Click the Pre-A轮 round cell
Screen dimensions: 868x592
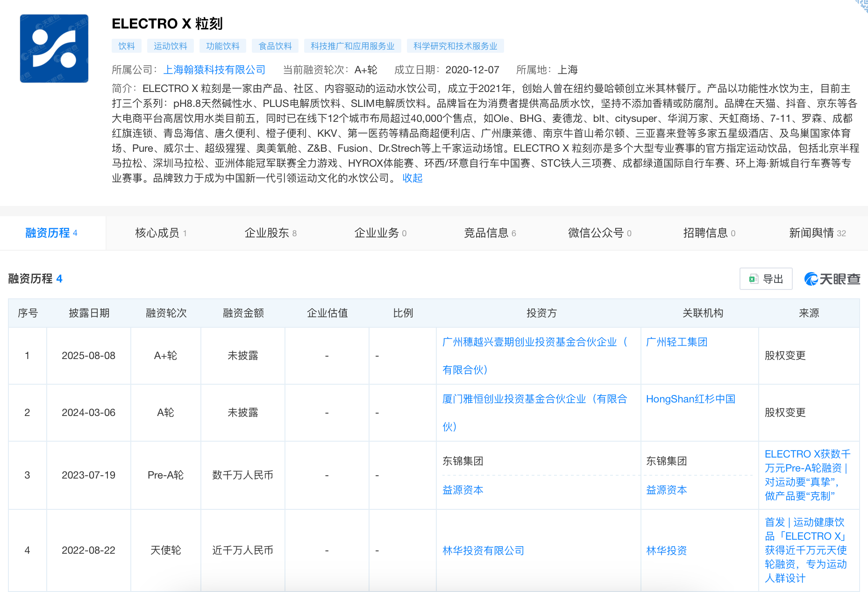(x=166, y=475)
